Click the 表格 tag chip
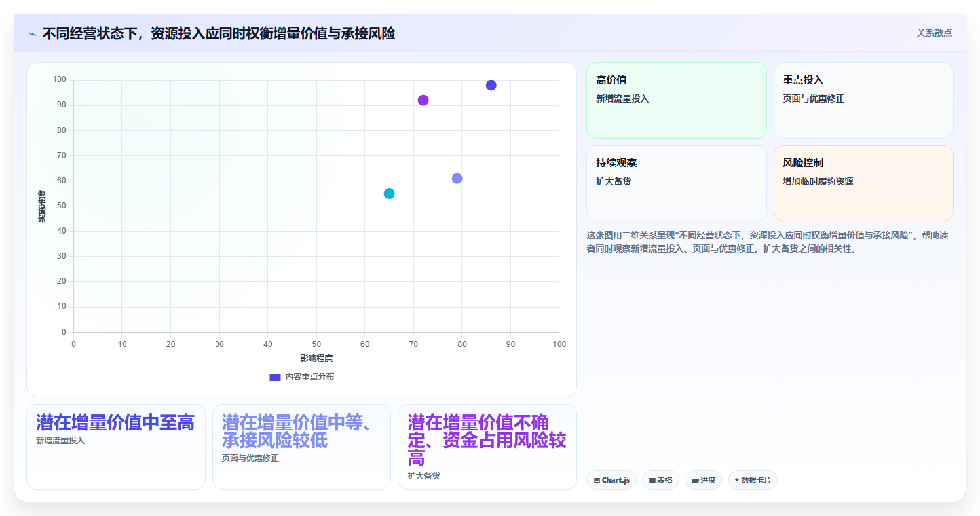 660,480
